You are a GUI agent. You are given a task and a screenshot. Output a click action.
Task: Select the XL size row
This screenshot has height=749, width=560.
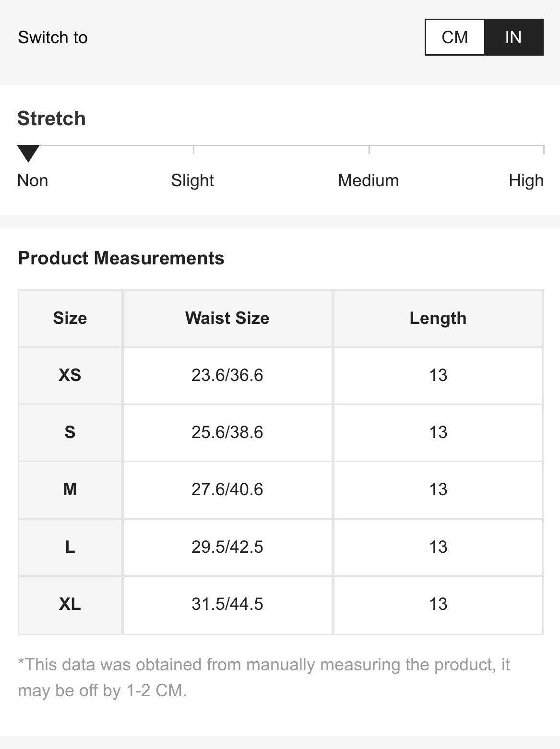tap(281, 604)
